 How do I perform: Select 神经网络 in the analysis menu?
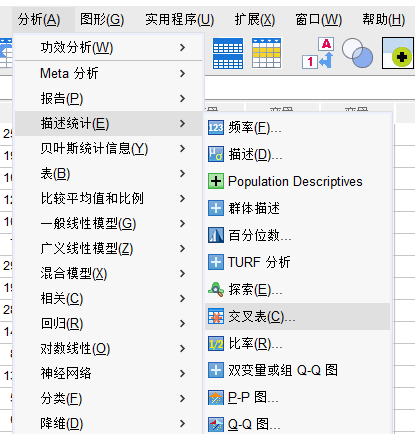point(109,374)
